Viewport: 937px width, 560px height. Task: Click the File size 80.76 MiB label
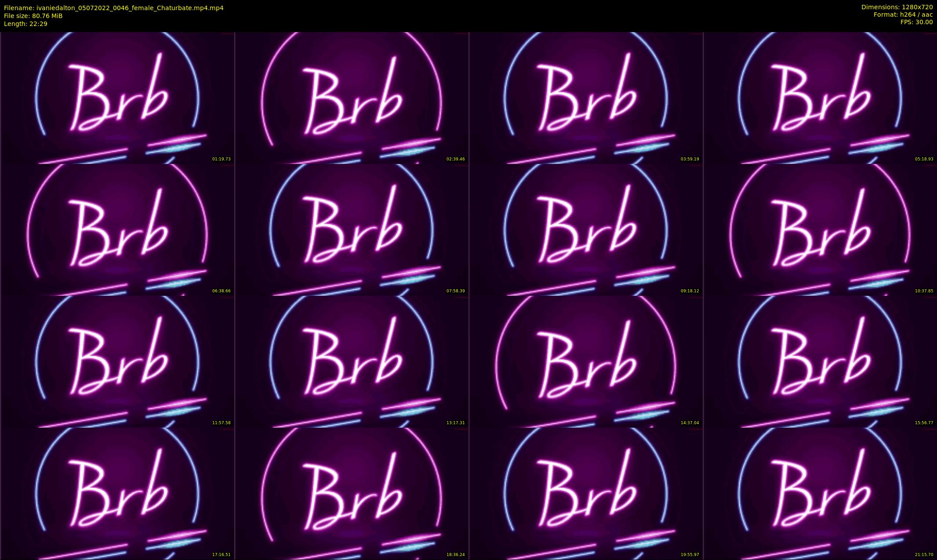point(33,16)
